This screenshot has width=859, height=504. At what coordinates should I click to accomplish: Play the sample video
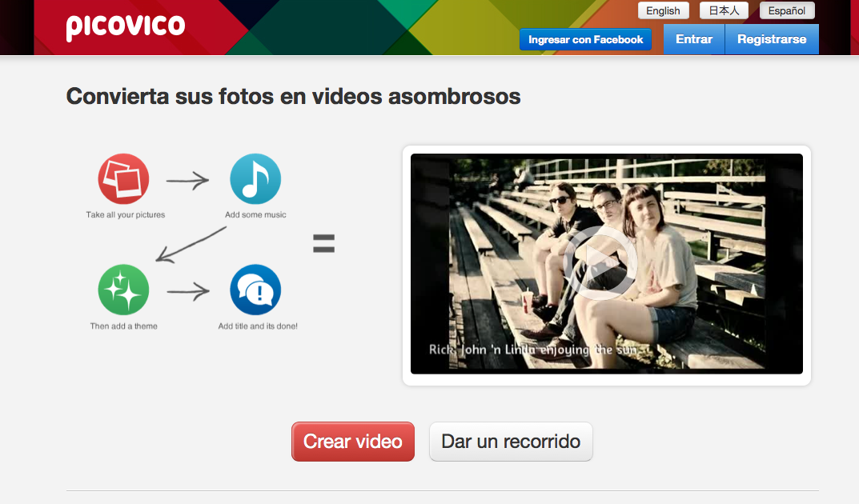click(x=599, y=263)
